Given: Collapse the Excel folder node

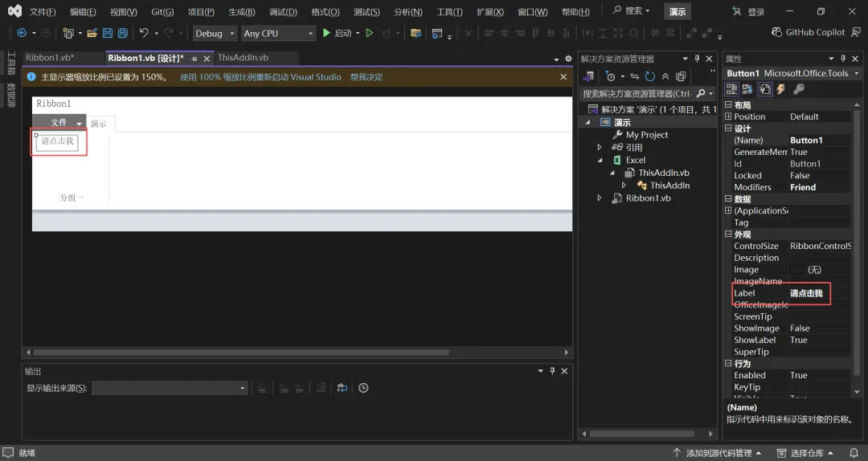Looking at the screenshot, I should pos(600,160).
